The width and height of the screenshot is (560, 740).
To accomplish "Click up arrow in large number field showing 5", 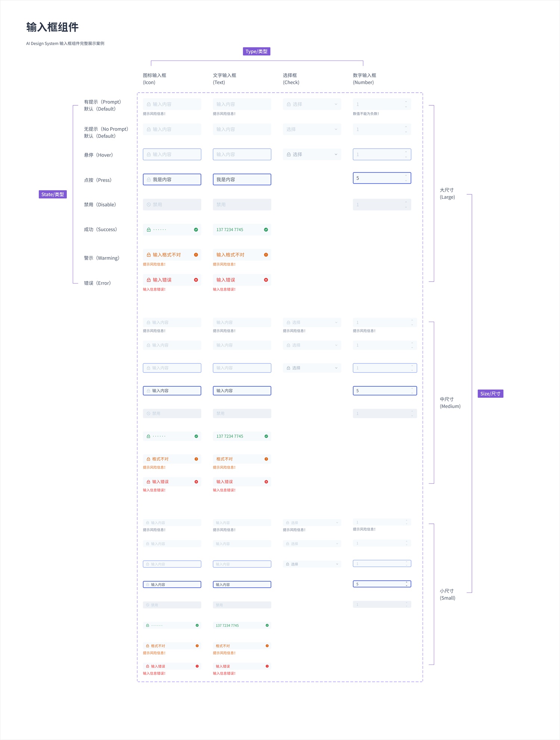I will [x=406, y=176].
